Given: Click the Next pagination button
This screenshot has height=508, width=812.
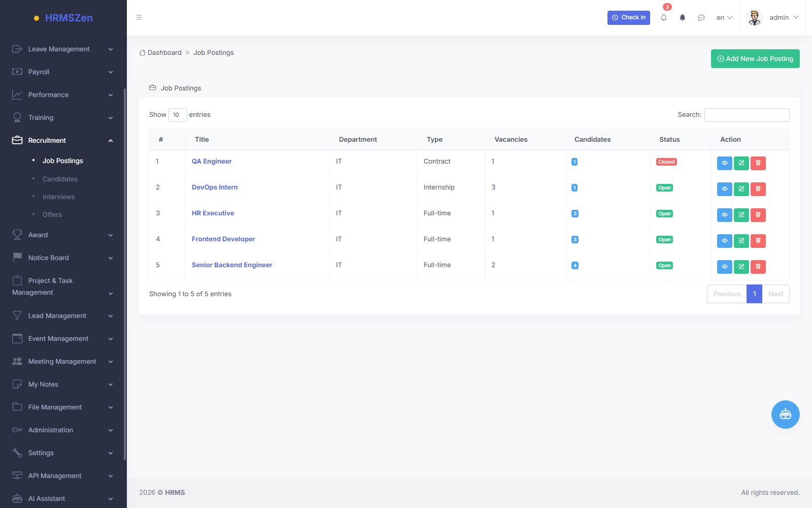Looking at the screenshot, I should pyautogui.click(x=775, y=294).
